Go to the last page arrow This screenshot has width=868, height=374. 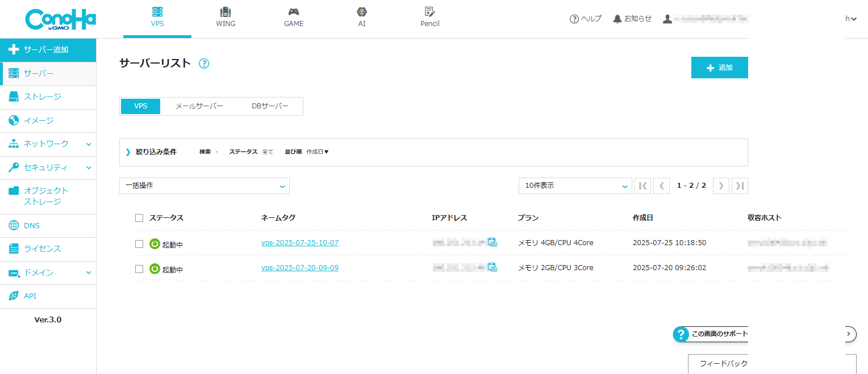pyautogui.click(x=740, y=186)
